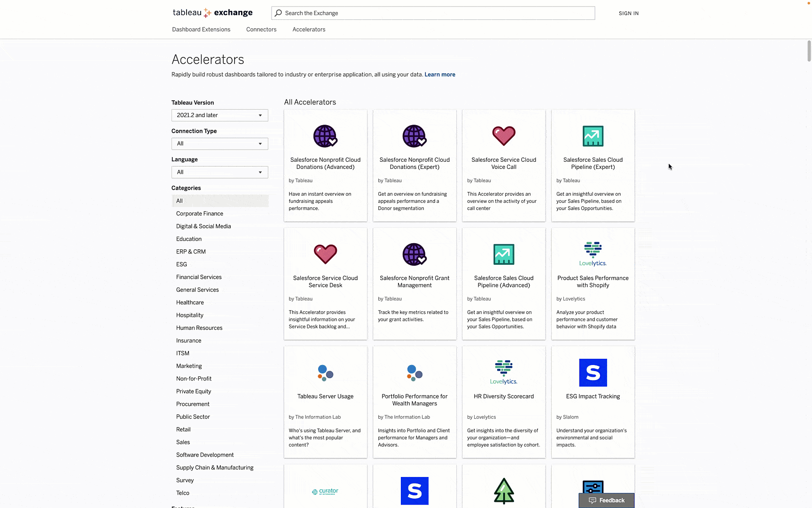Click the Feedback button
This screenshot has width=812, height=508.
[x=606, y=500]
